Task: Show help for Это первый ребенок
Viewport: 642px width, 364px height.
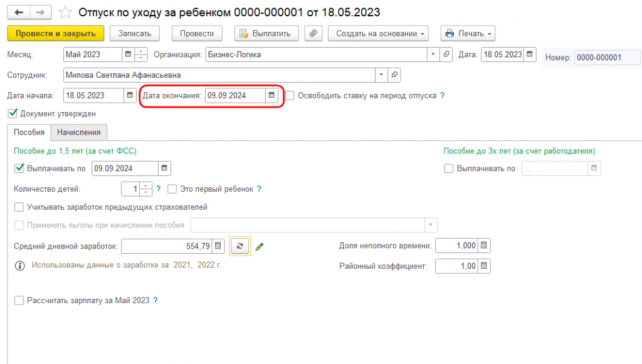Action: 259,189
